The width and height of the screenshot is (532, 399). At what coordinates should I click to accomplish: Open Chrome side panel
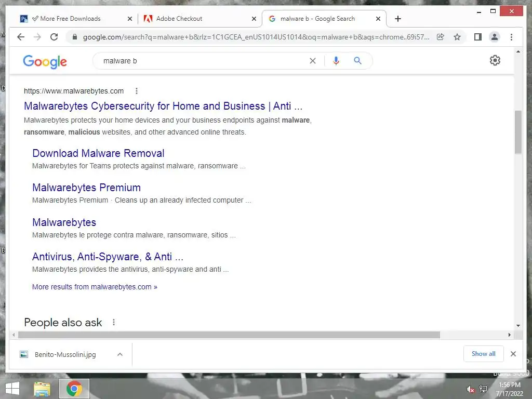click(478, 37)
